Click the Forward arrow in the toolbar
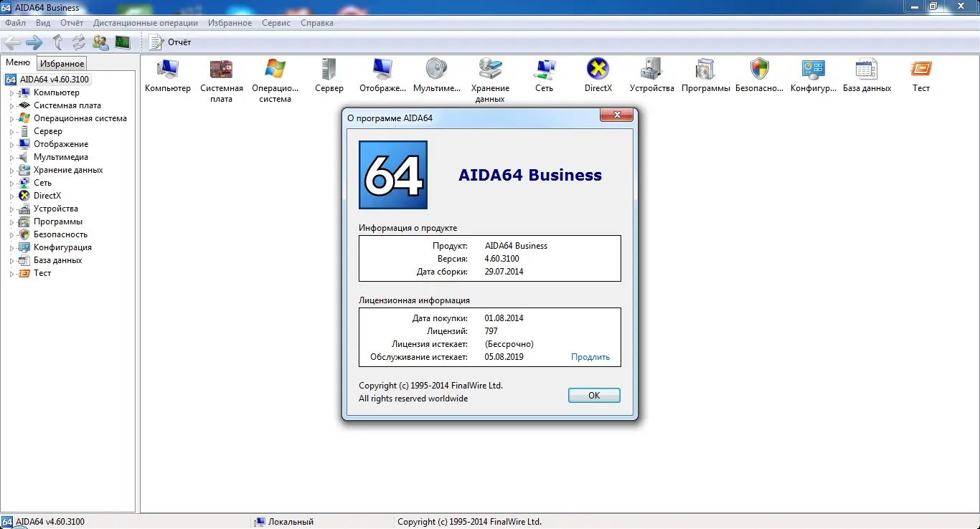 click(x=34, y=42)
